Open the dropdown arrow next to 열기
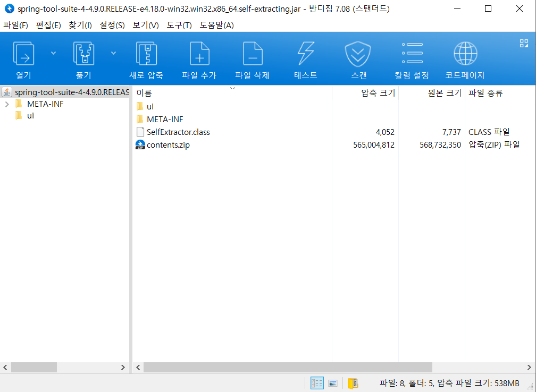The height and width of the screenshot is (392, 536). click(x=53, y=53)
